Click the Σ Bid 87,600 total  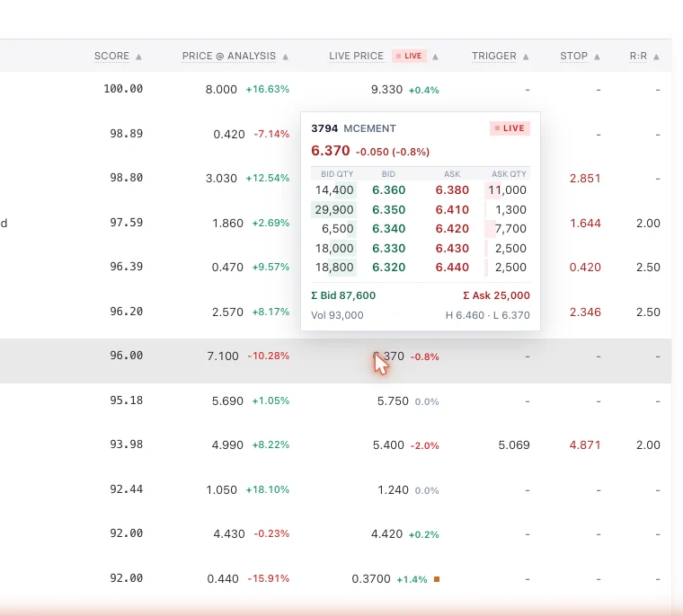pos(343,295)
